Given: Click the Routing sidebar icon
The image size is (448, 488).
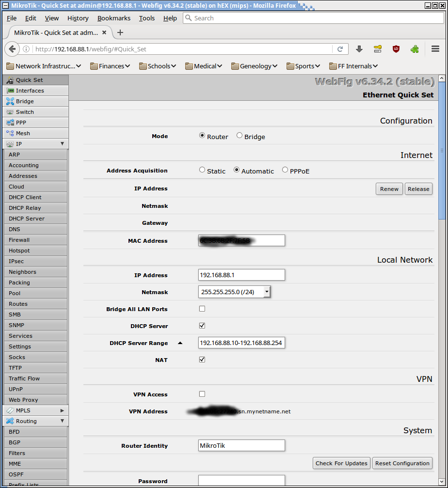Looking at the screenshot, I should [10, 421].
